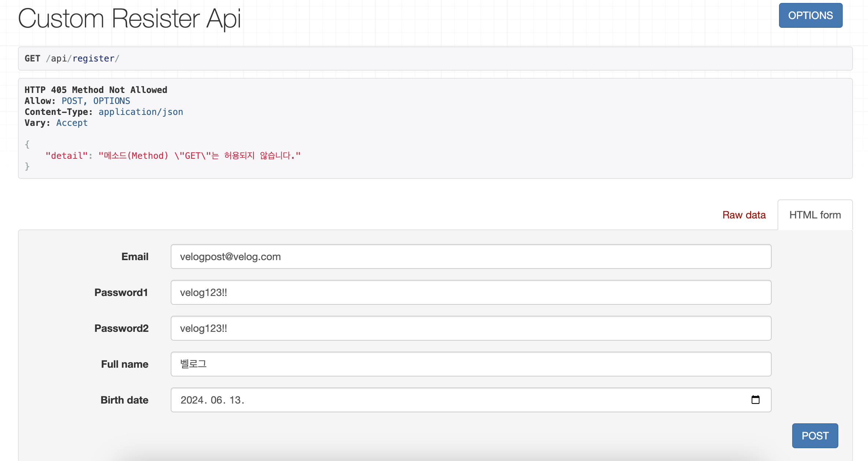Viewport: 868px width, 461px height.
Task: Select the month in Birth date field
Action: [216, 400]
